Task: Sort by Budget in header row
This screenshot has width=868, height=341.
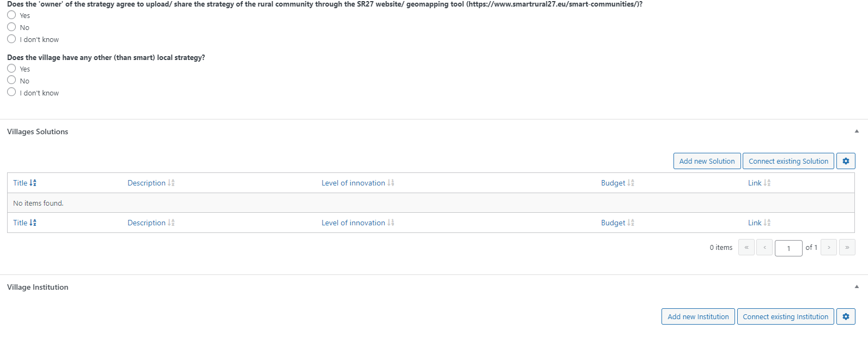Action: [617, 183]
